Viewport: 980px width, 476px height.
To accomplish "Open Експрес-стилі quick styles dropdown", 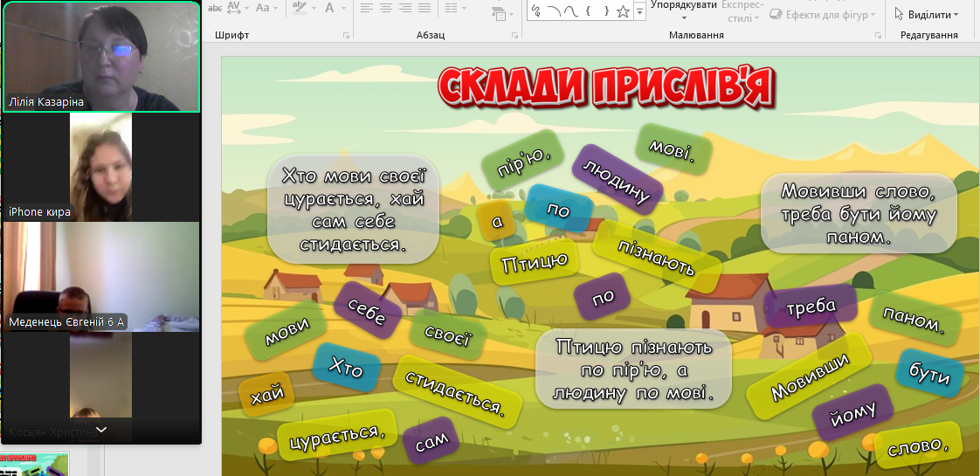I will click(742, 11).
